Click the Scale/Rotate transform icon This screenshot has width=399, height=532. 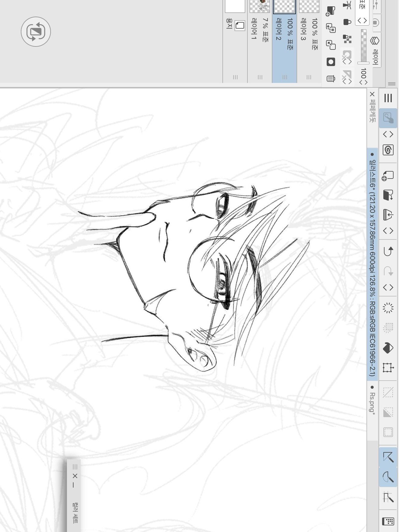tap(388, 368)
